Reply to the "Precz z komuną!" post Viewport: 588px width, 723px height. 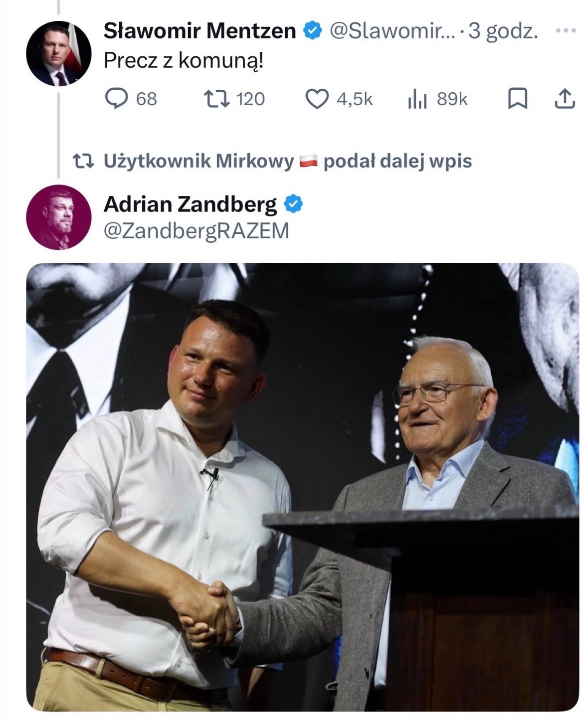116,99
